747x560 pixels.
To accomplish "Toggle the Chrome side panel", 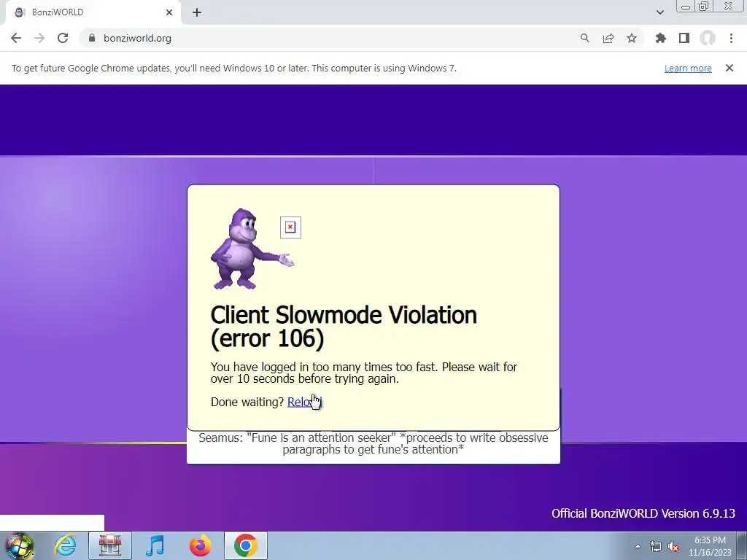I will point(684,38).
